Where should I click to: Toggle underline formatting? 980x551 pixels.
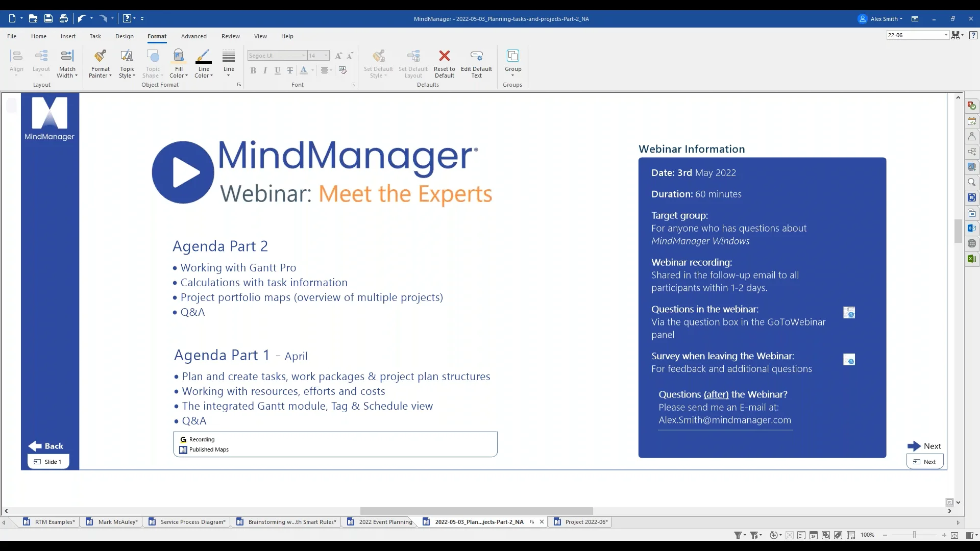click(278, 71)
